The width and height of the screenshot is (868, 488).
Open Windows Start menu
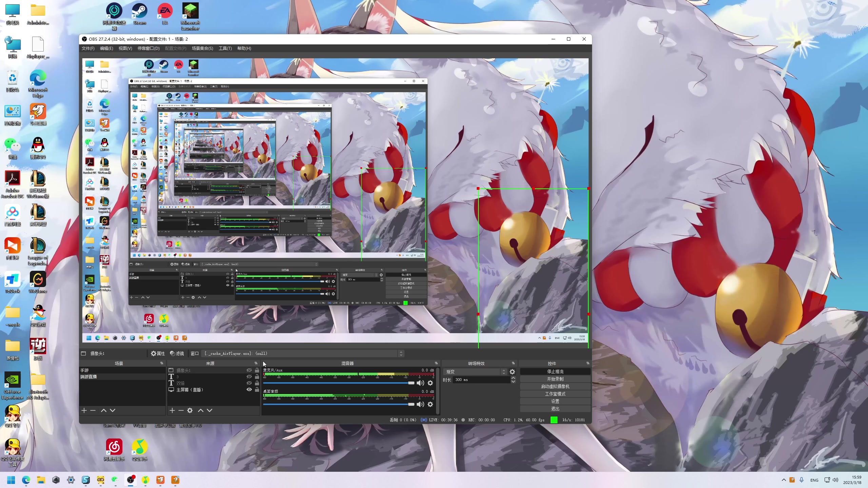coord(11,480)
